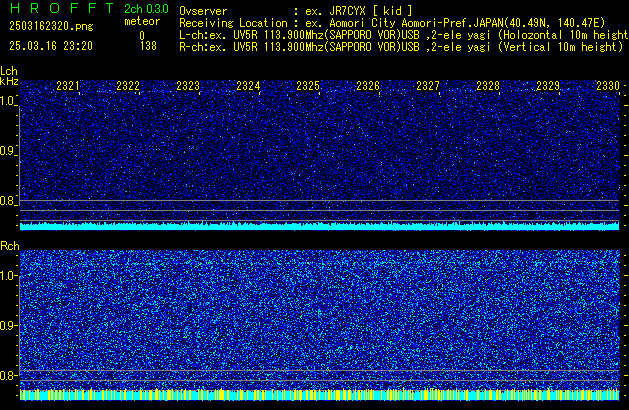The height and width of the screenshot is (410, 629).
Task: Click the Rch 0.8 kHz axis label
Action: coord(8,375)
